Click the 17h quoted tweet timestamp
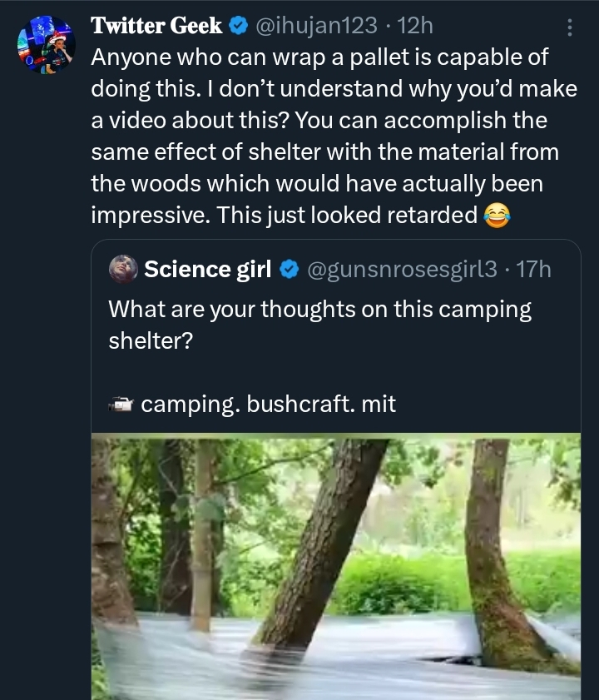This screenshot has width=599, height=700. coord(534,270)
